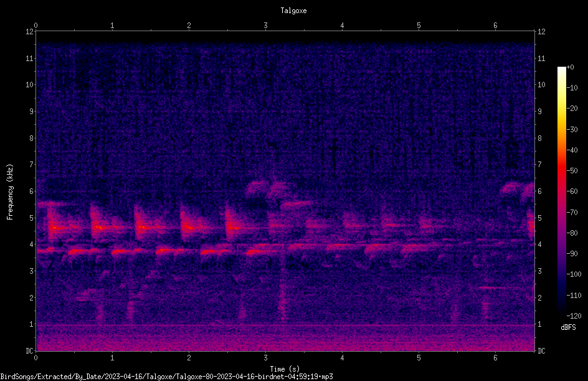Click the -120 label on the color scale
Image resolution: width=588 pixels, height=381 pixels.
[574, 316]
